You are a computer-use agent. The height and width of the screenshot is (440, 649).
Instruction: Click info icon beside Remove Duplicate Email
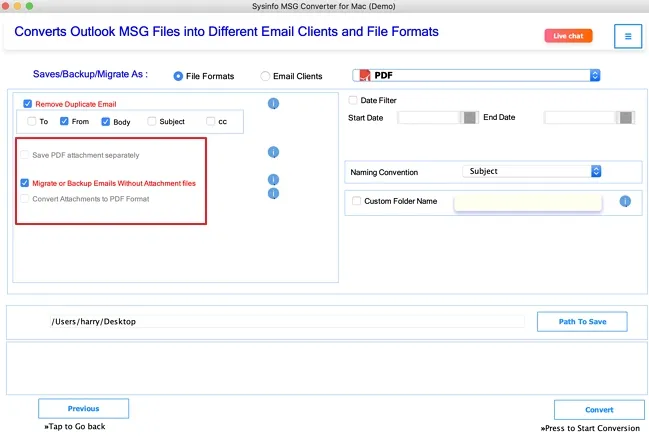pyautogui.click(x=273, y=103)
